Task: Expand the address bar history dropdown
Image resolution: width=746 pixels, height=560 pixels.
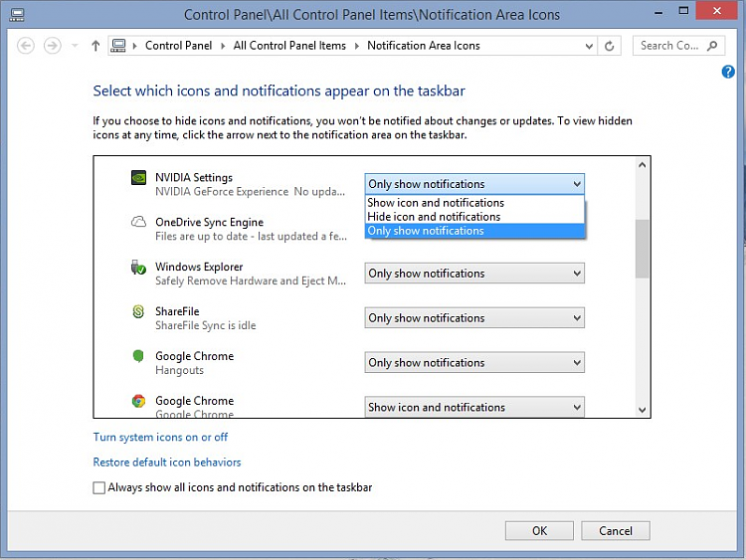Action: 589,46
